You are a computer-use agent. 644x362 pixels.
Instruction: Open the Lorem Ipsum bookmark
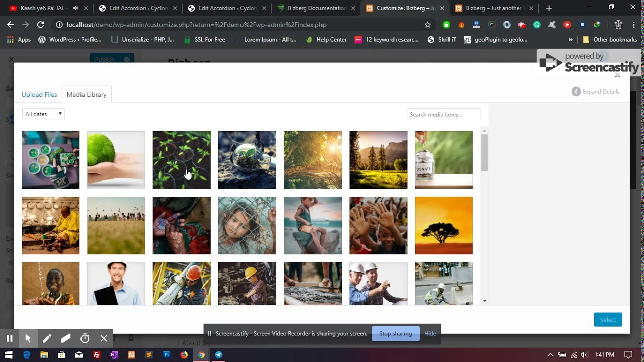[265, 40]
